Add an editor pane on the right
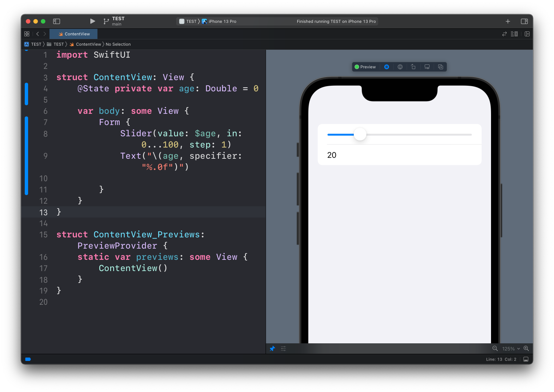This screenshot has width=554, height=392. click(527, 34)
